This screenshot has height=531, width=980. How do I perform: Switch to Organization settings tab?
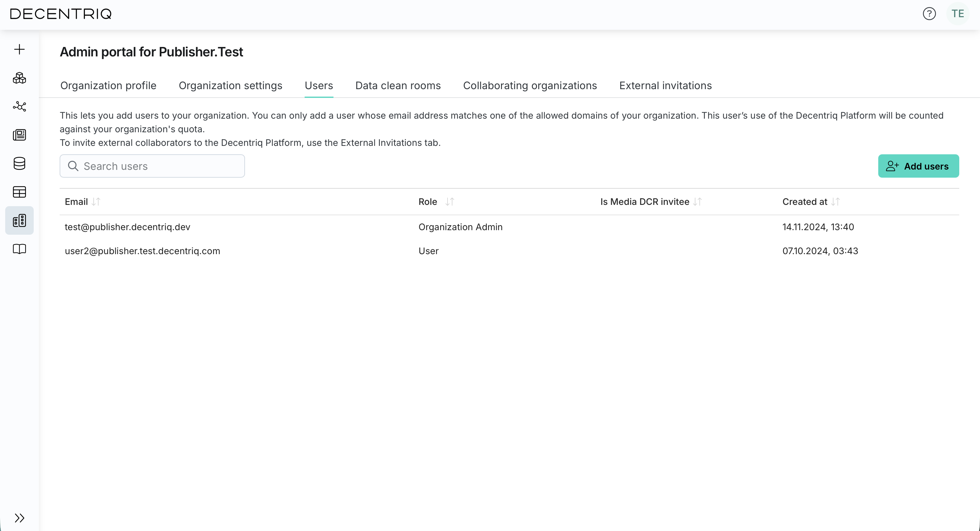230,85
